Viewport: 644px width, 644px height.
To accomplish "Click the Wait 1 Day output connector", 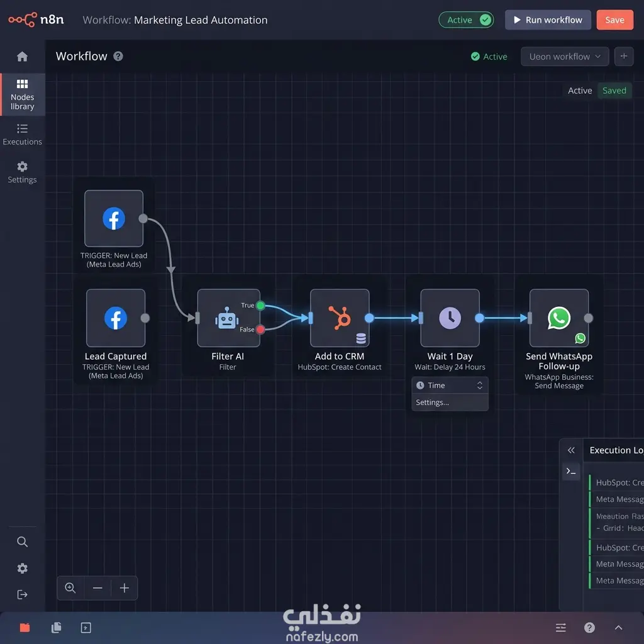I will coord(479,318).
